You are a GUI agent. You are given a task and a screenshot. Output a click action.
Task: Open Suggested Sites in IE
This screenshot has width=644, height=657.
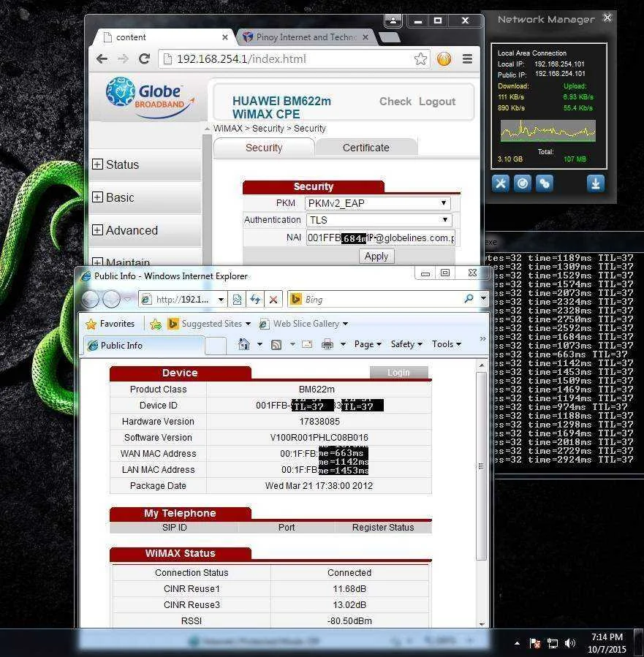click(209, 324)
